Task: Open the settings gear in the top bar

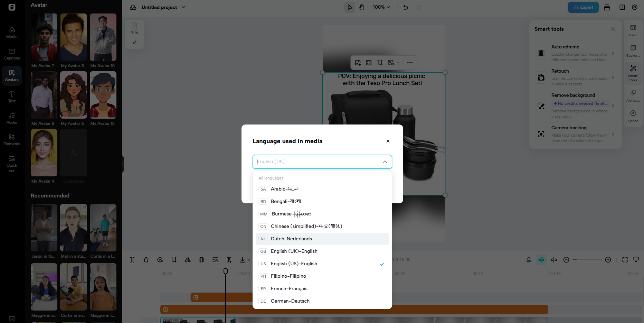Action: pyautogui.click(x=635, y=7)
